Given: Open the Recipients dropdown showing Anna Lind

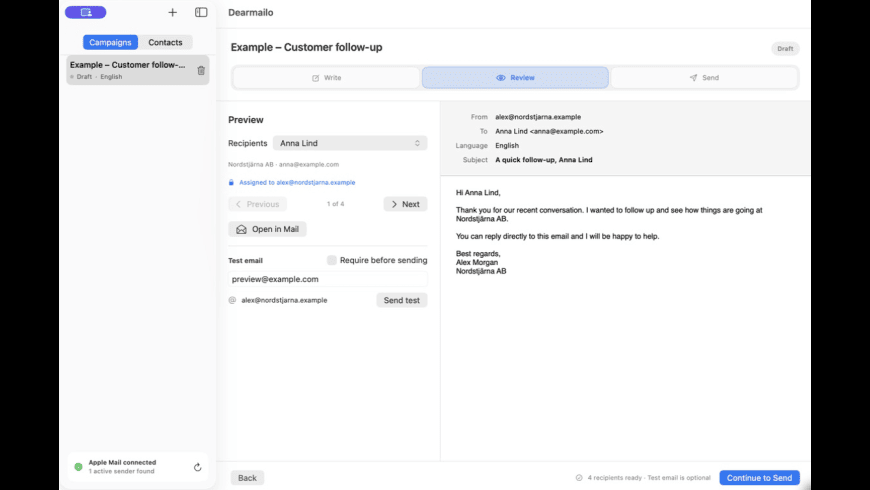Looking at the screenshot, I should [x=350, y=143].
